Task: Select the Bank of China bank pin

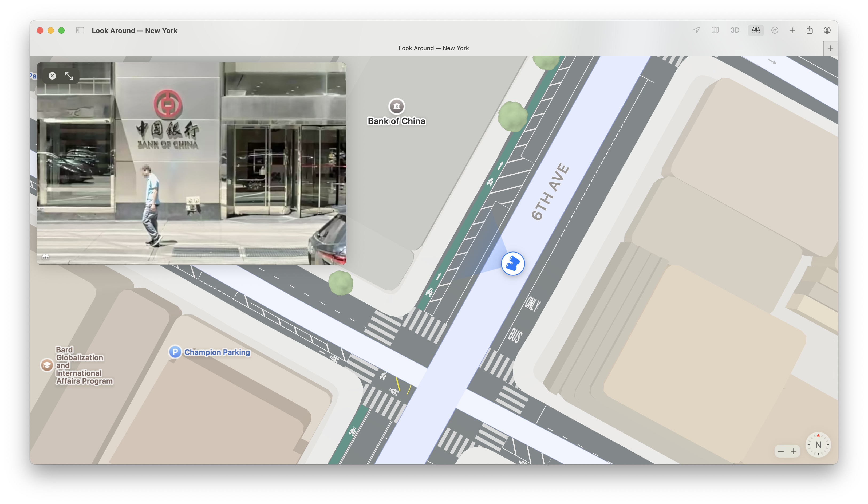Action: [396, 106]
